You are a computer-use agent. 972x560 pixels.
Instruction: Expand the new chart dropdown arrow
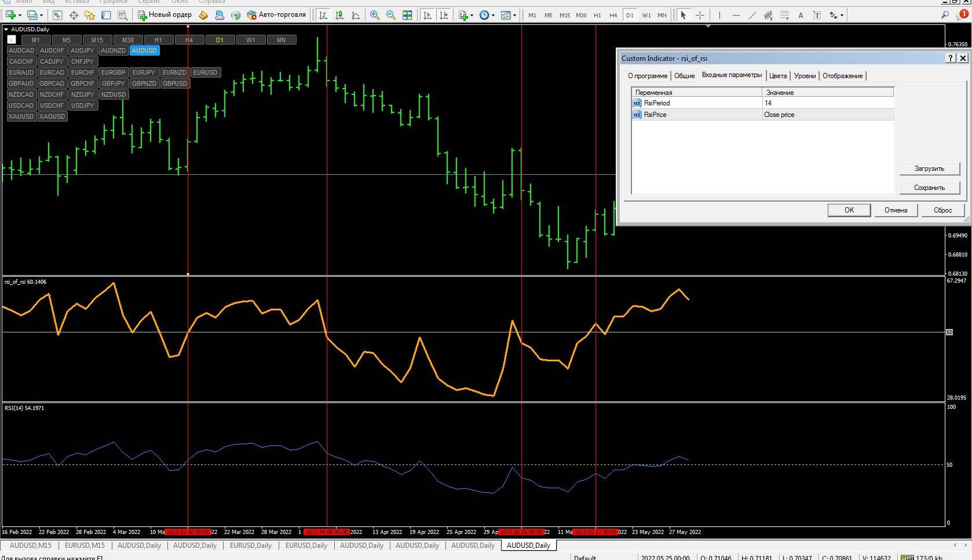coord(20,15)
